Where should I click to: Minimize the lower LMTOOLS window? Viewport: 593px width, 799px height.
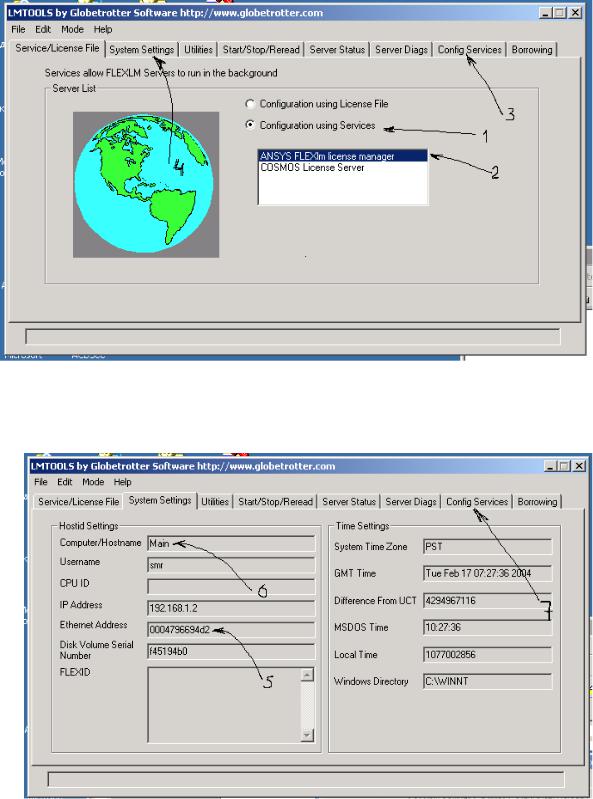[550, 466]
